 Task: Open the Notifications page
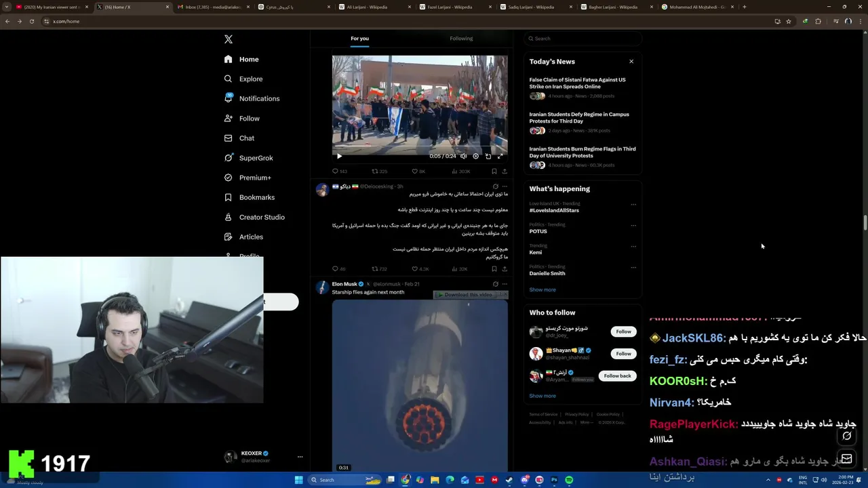pos(252,98)
